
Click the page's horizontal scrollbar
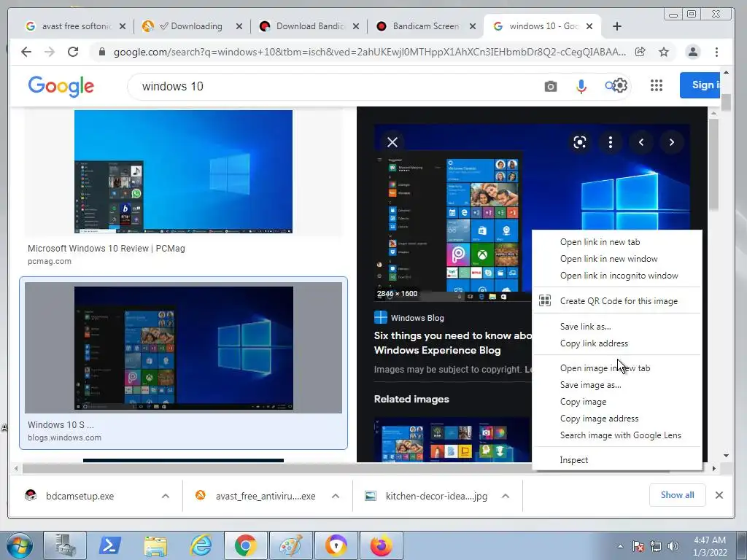(345, 469)
